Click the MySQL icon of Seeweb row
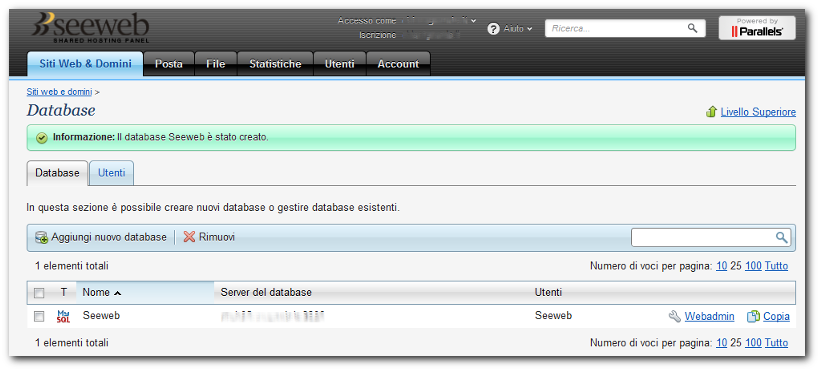This screenshot has height=371, width=820. point(63,316)
